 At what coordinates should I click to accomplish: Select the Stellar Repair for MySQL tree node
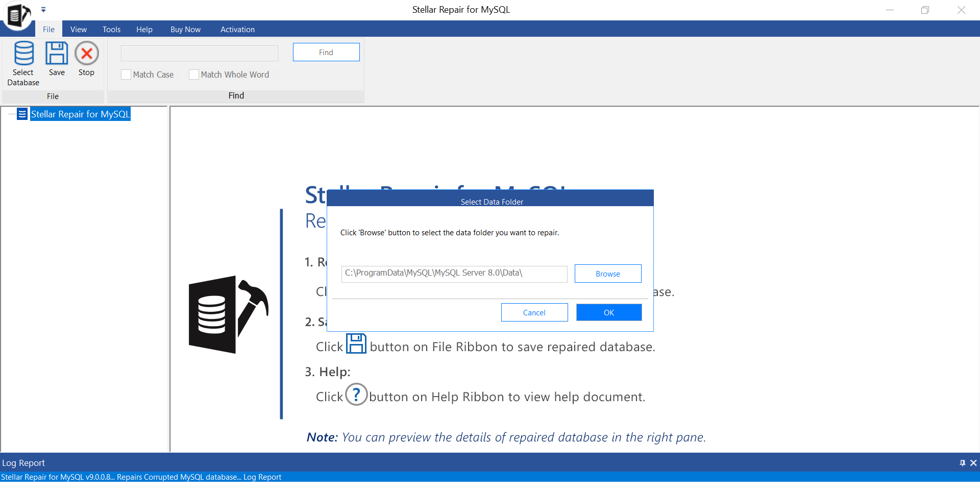click(x=80, y=114)
